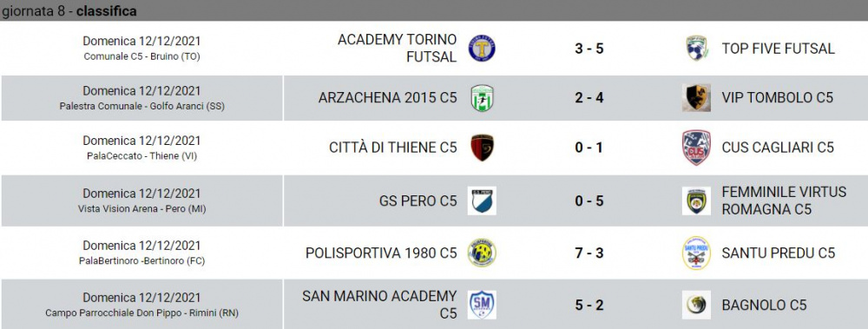Open the TOP FIVE FUTSAL team name
This screenshot has width=868, height=329.
pos(778,49)
